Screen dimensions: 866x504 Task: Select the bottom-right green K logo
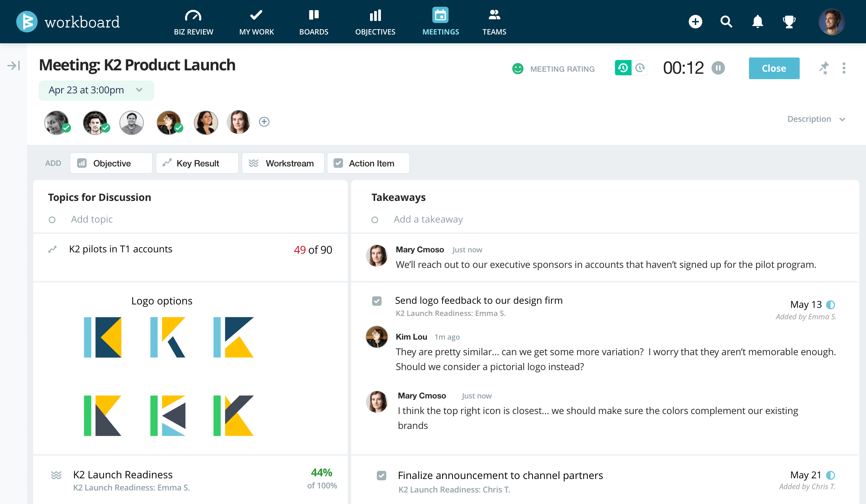coord(233,415)
